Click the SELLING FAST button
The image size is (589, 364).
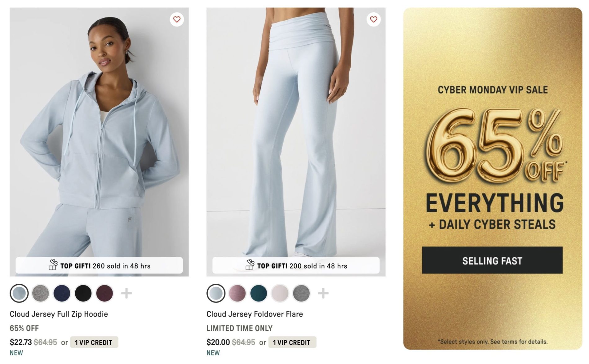[x=492, y=260]
